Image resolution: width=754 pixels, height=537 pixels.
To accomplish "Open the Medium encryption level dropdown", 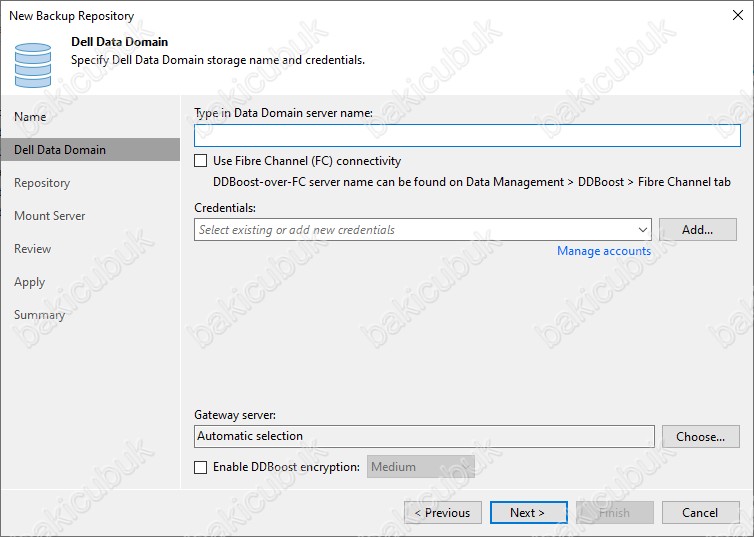I will [420, 467].
